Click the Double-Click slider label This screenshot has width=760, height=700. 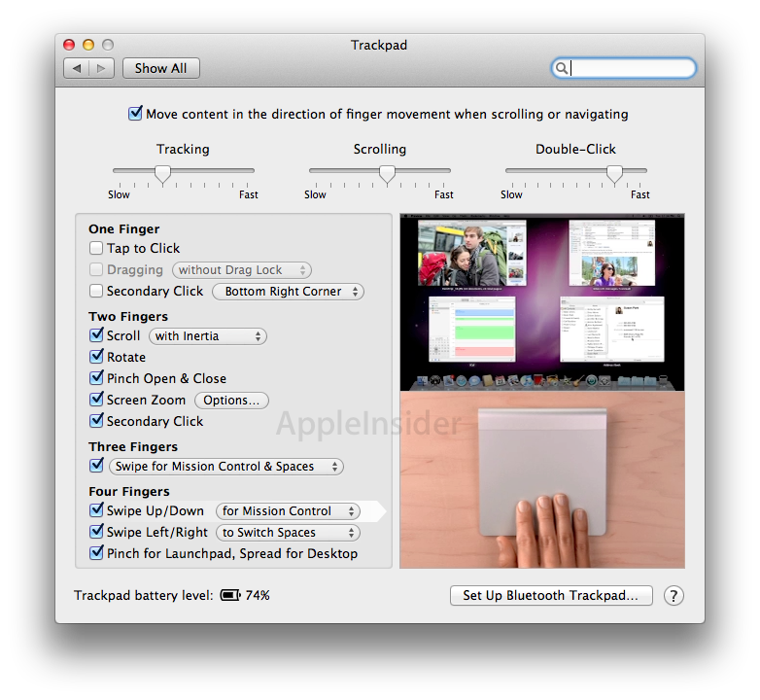[x=575, y=150]
